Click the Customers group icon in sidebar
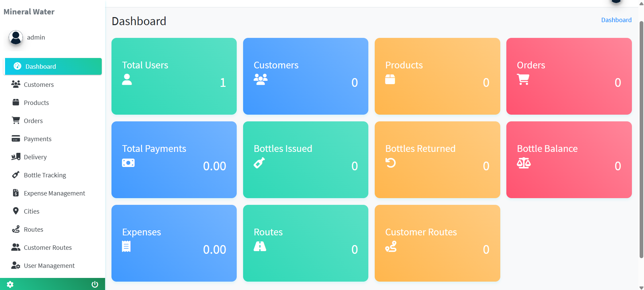This screenshot has height=290, width=644. (16, 84)
